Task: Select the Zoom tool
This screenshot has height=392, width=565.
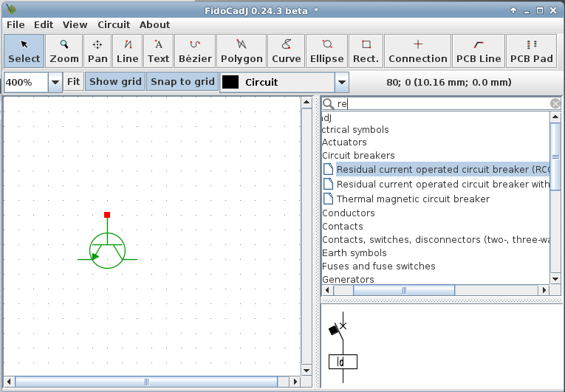Action: coord(64,51)
